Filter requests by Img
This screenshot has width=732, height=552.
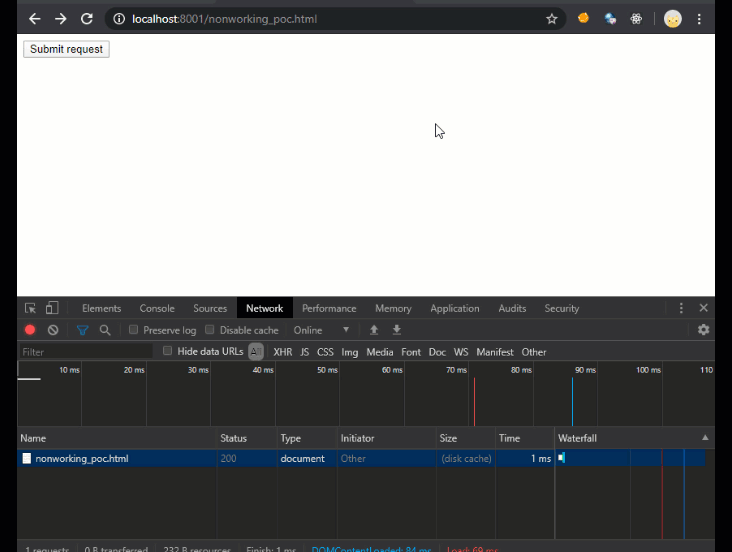(350, 352)
